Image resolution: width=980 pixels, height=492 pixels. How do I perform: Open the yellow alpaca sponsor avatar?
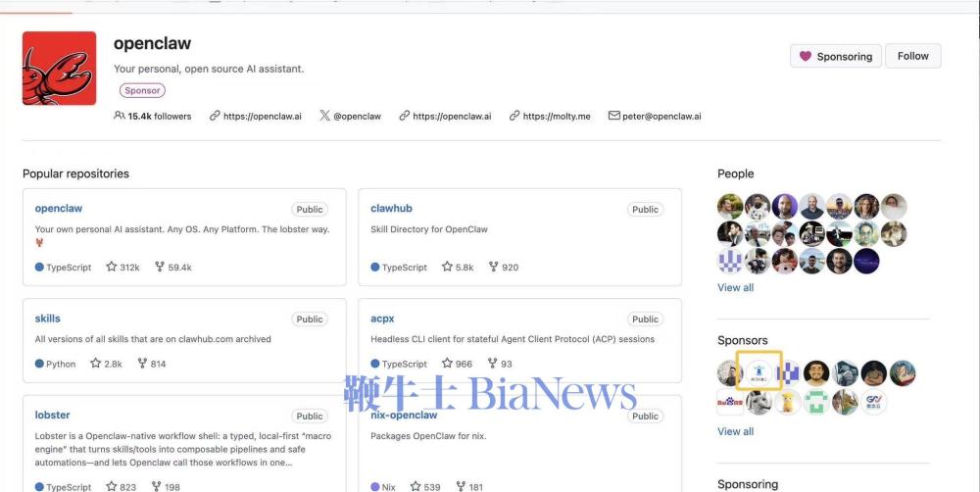click(x=788, y=402)
